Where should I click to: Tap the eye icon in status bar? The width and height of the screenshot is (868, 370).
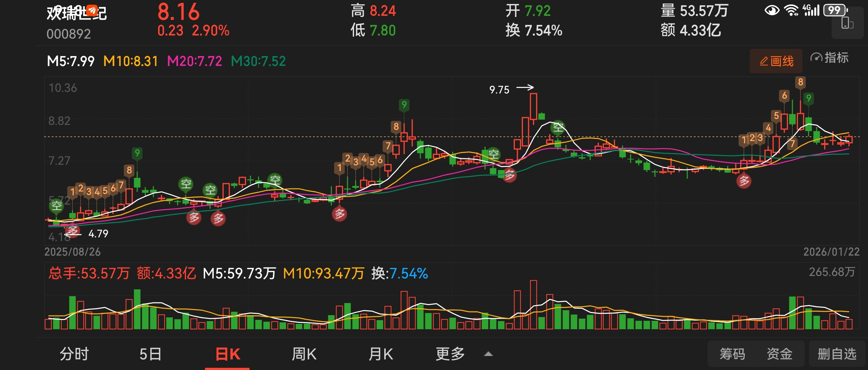[771, 11]
